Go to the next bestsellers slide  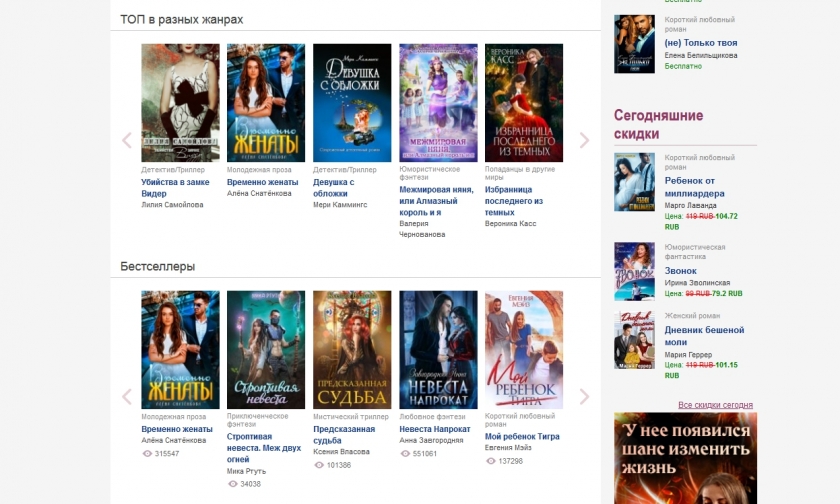(x=584, y=396)
